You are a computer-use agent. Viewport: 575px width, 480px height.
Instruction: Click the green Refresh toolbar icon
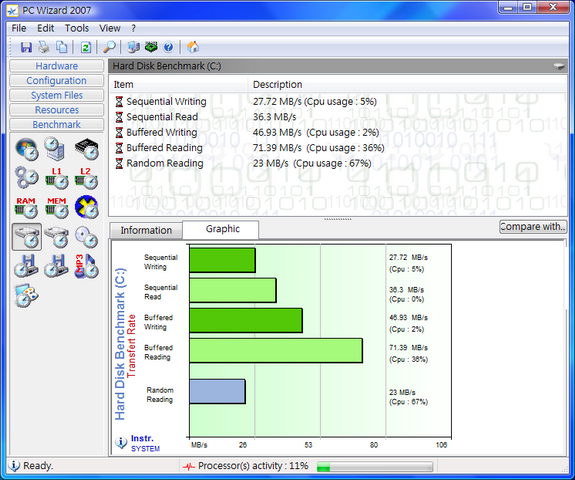click(86, 47)
